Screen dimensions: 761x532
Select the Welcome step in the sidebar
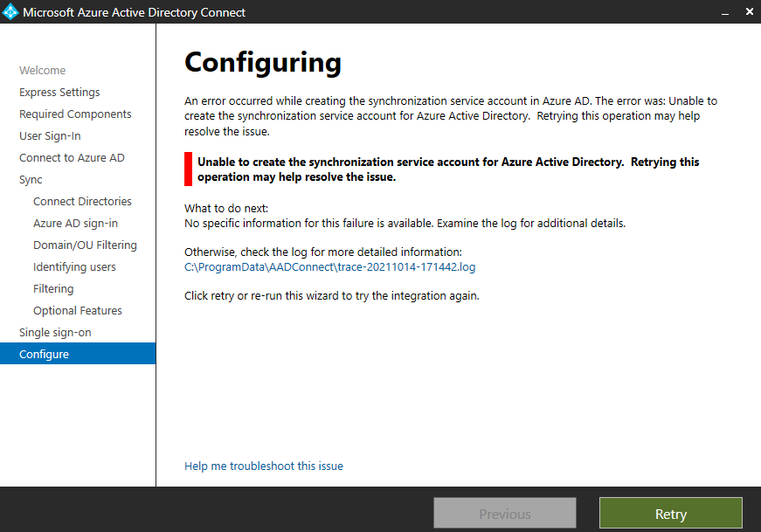point(42,71)
